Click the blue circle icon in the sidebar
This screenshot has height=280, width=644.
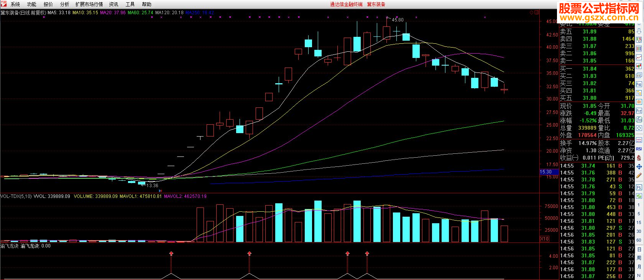point(639,128)
